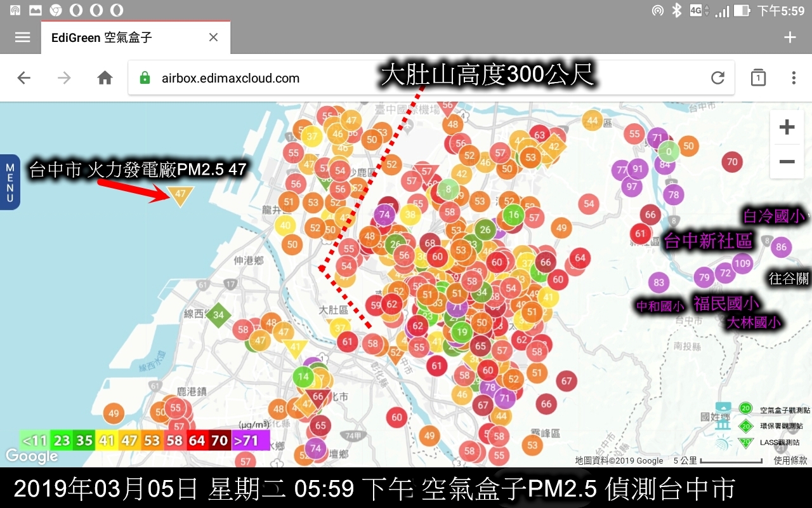The height and width of the screenshot is (508, 812).
Task: Select the purple 86 marker near 白冷國小
Action: 781,247
